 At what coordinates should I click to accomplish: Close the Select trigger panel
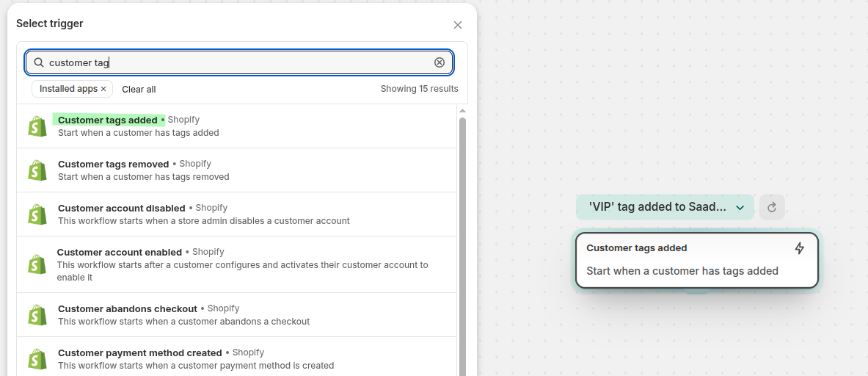coord(458,25)
